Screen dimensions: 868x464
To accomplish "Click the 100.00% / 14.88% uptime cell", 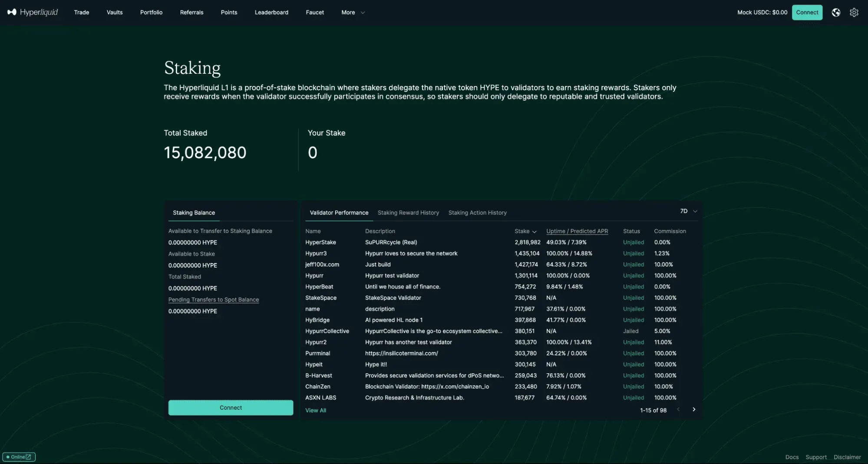I will 569,253.
